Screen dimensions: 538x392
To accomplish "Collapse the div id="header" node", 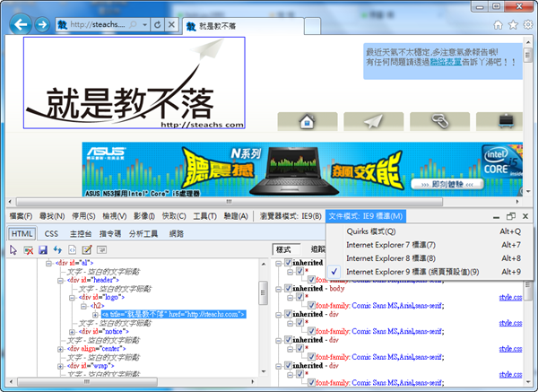I will point(60,281).
